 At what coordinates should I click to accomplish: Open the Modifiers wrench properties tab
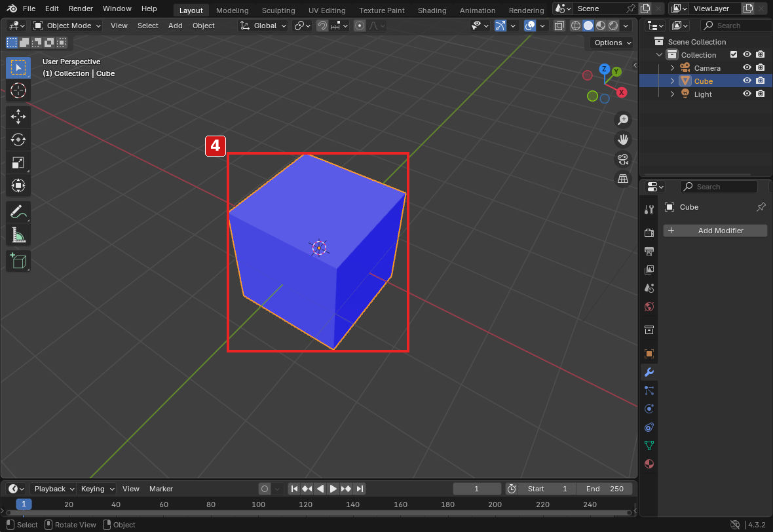pyautogui.click(x=649, y=372)
